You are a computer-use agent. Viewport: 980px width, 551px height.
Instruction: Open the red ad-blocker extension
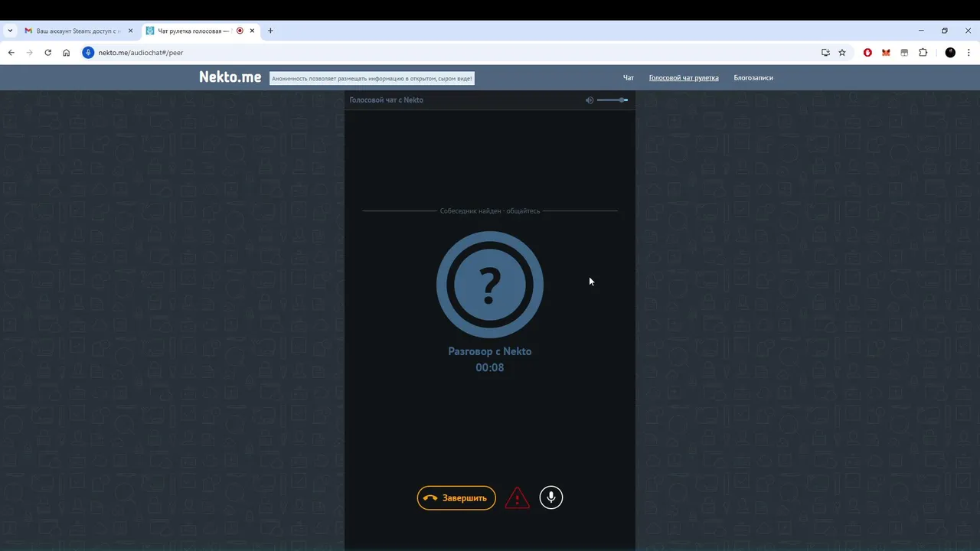pos(867,53)
